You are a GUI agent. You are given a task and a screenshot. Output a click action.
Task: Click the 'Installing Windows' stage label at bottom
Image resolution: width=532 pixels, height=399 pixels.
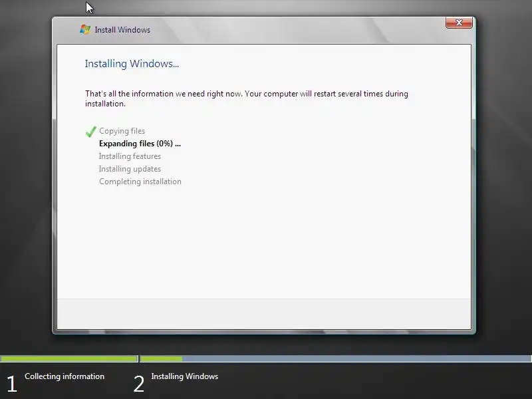[185, 376]
